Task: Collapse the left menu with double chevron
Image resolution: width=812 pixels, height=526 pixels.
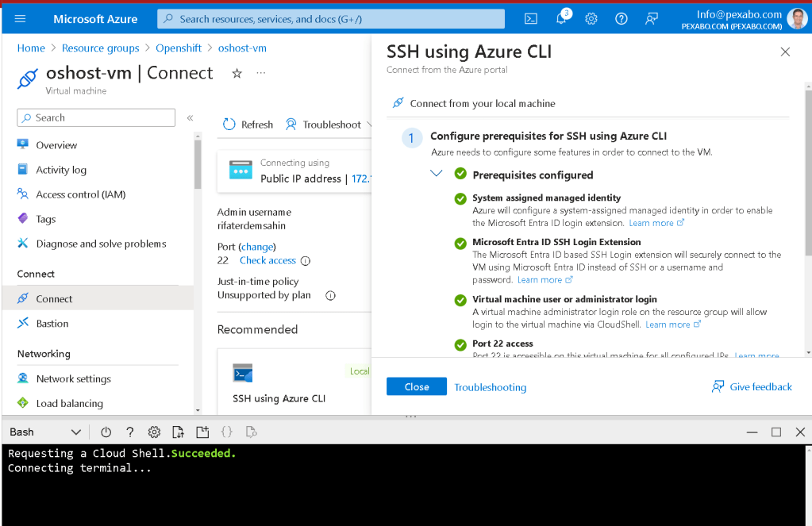Action: coord(190,118)
